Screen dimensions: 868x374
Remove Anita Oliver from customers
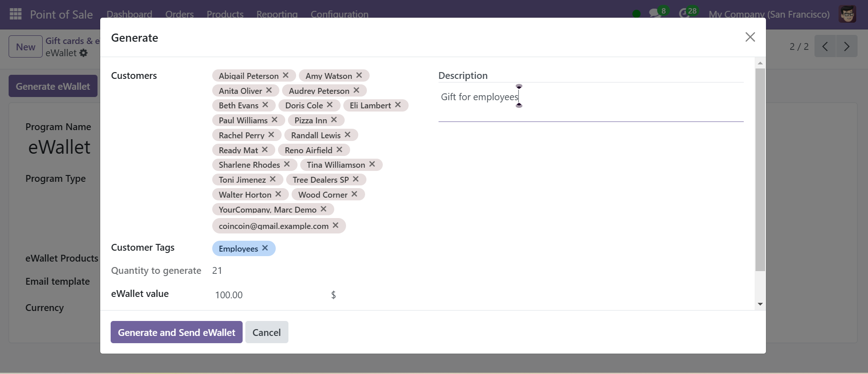pos(269,90)
